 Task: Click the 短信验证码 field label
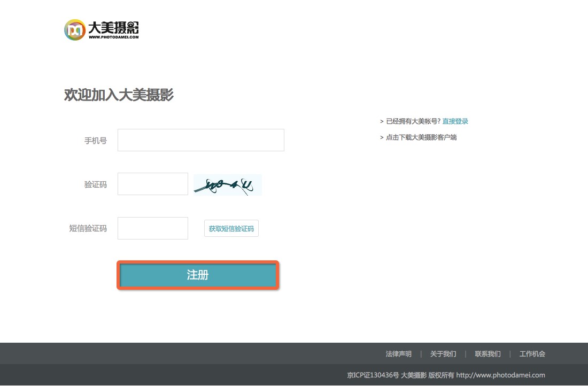pyautogui.click(x=88, y=228)
